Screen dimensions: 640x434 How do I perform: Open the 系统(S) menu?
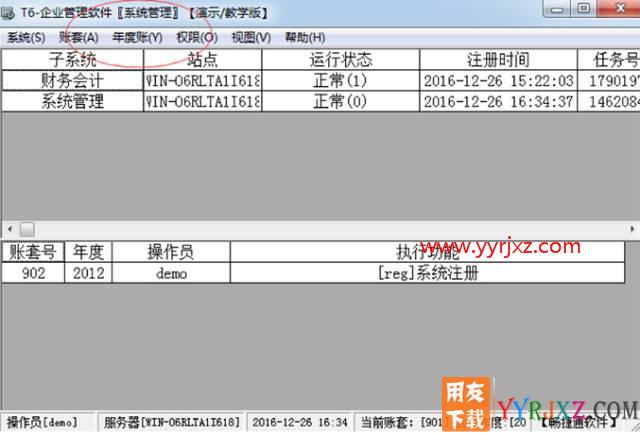pyautogui.click(x=26, y=38)
